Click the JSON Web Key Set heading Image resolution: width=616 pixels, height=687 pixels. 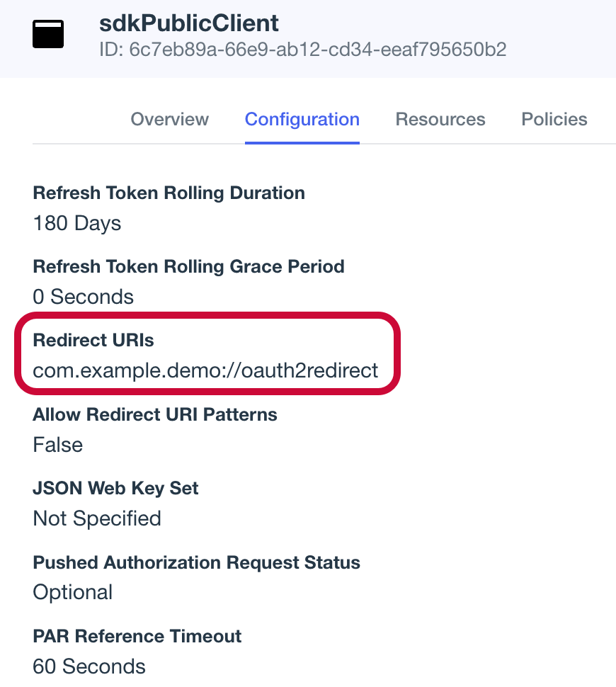[115, 488]
